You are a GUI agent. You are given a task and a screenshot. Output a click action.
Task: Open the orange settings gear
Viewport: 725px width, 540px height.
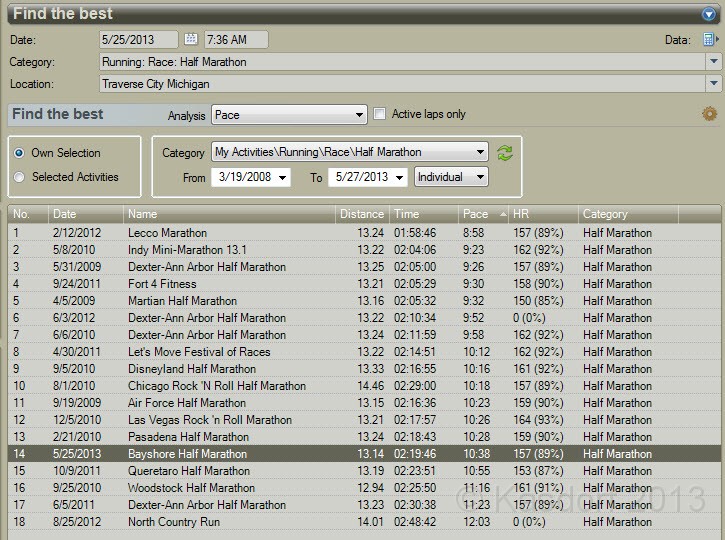point(710,114)
